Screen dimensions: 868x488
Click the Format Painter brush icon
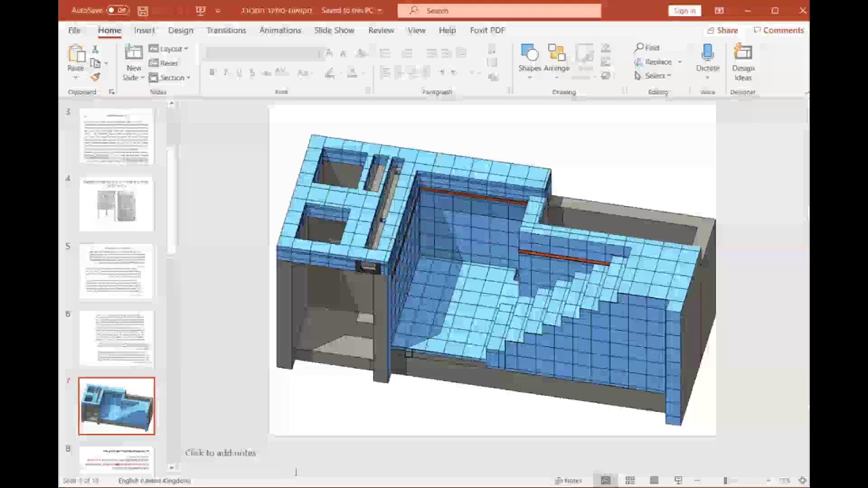pos(95,77)
